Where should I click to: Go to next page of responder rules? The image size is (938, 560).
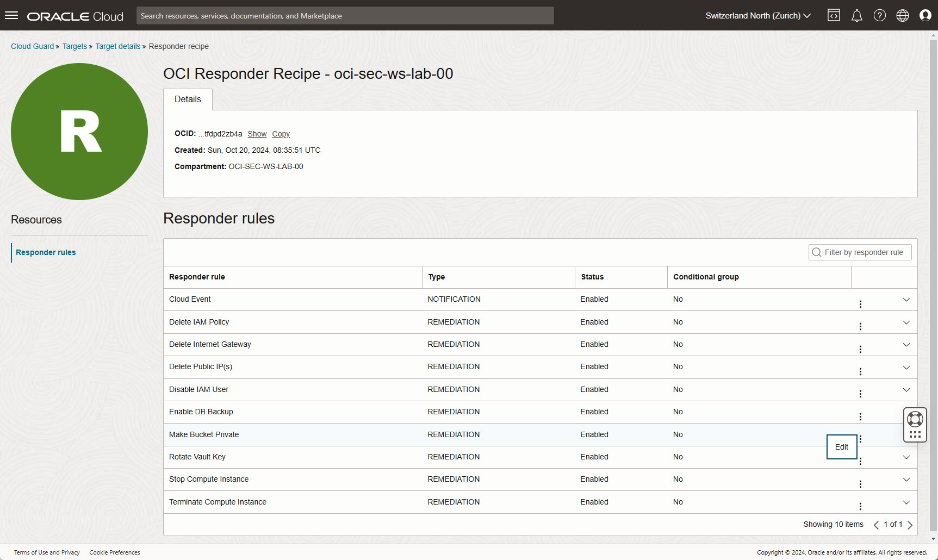click(x=910, y=525)
